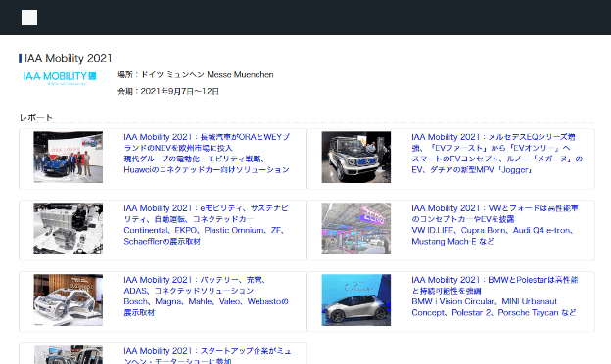Screen dimensions: 611x364
Task: Click the car body frame thumbnail
Action: 69,299
